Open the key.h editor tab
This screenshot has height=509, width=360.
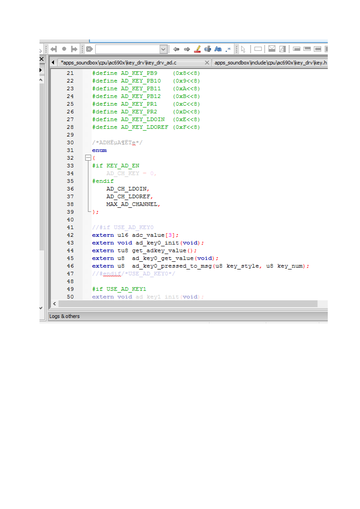(x=270, y=63)
